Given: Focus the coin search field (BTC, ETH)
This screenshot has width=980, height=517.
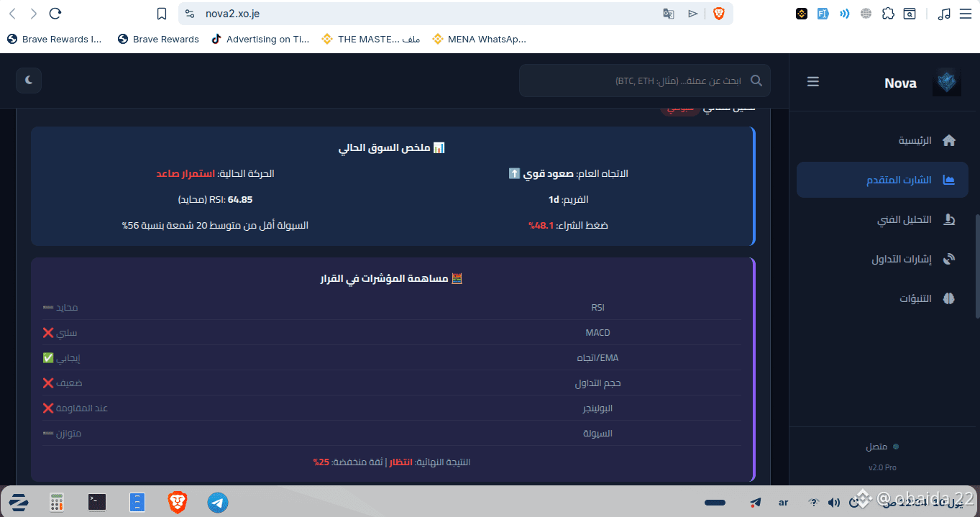Looking at the screenshot, I should [x=645, y=81].
